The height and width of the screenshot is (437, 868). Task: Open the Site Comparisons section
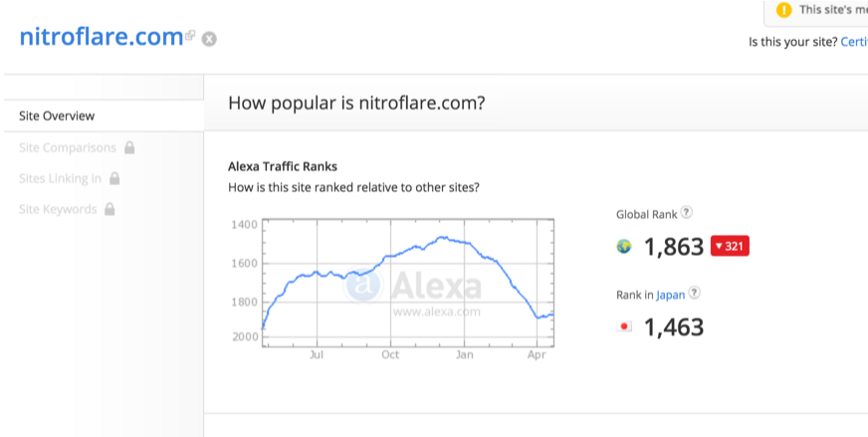[68, 147]
